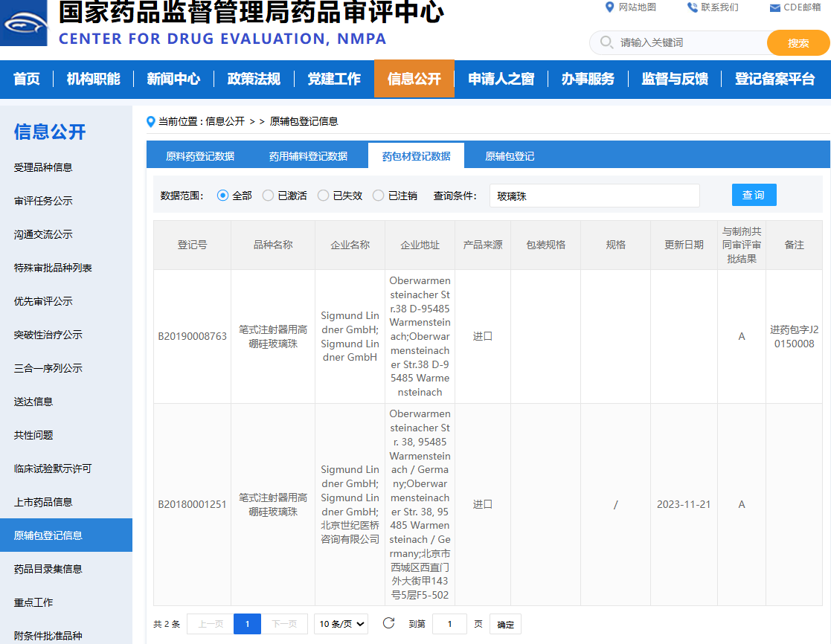831x644 pixels.
Task: Click the orange 搜索 button
Action: click(x=798, y=42)
